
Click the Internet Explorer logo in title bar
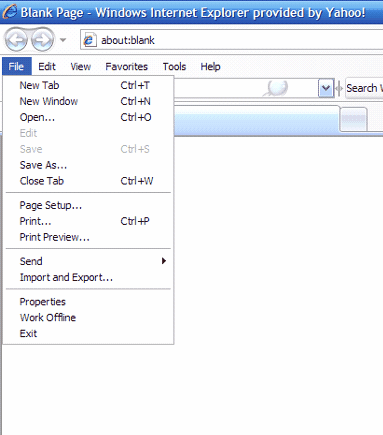(x=9, y=12)
